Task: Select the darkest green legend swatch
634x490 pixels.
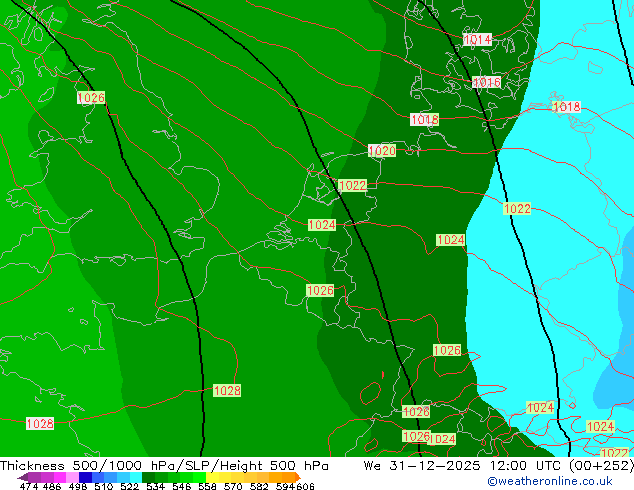Action: (148, 477)
